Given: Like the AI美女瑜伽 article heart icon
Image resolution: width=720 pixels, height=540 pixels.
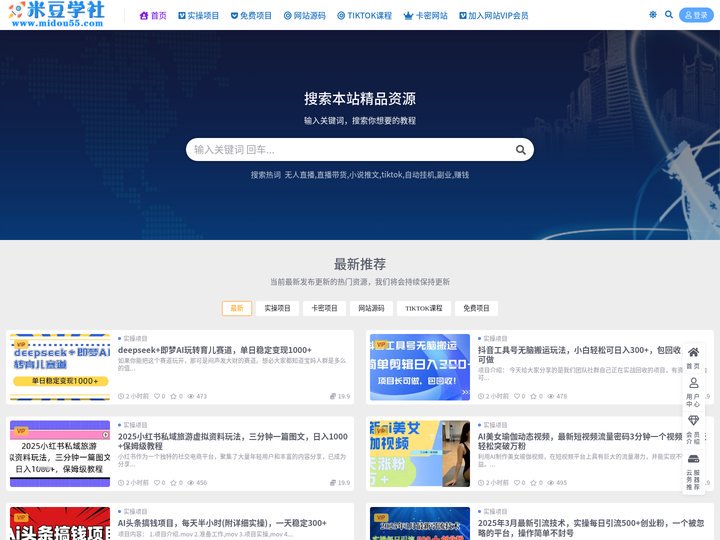Looking at the screenshot, I should point(517,483).
